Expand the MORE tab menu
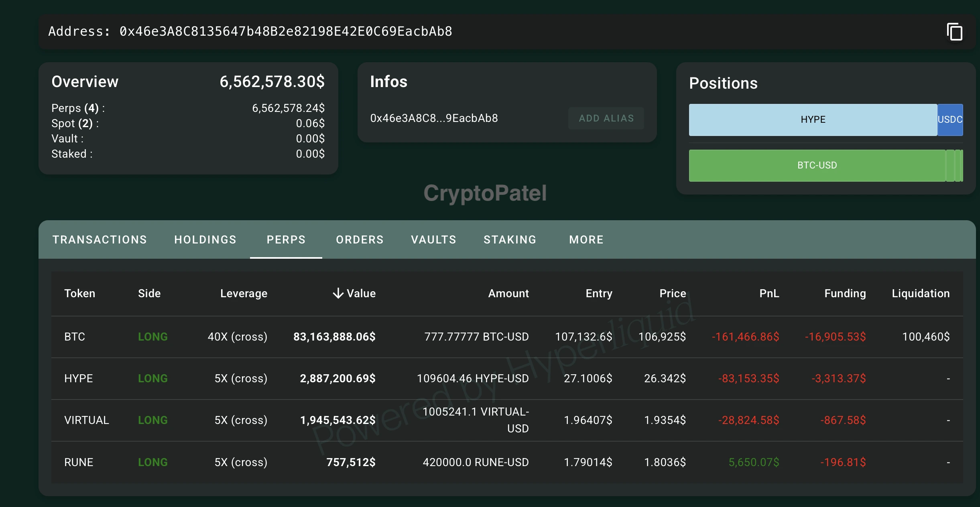 (x=586, y=239)
